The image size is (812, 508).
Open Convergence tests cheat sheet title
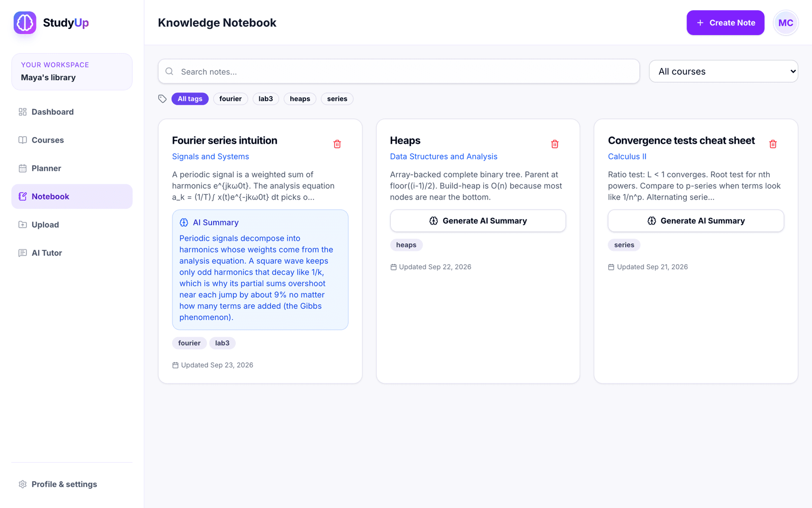pos(682,141)
